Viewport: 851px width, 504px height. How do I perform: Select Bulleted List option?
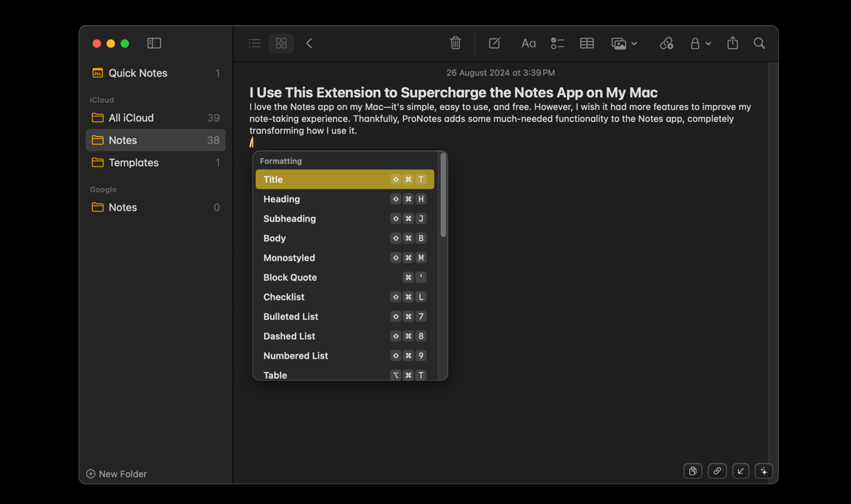point(345,316)
